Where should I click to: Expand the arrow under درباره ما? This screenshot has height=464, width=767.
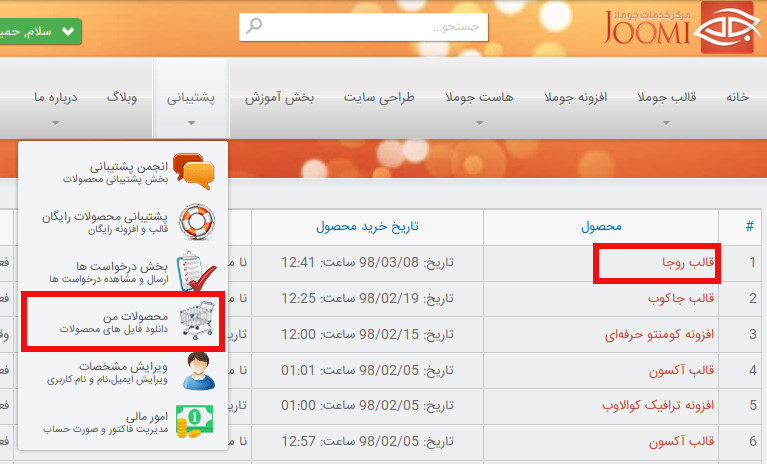pyautogui.click(x=55, y=123)
